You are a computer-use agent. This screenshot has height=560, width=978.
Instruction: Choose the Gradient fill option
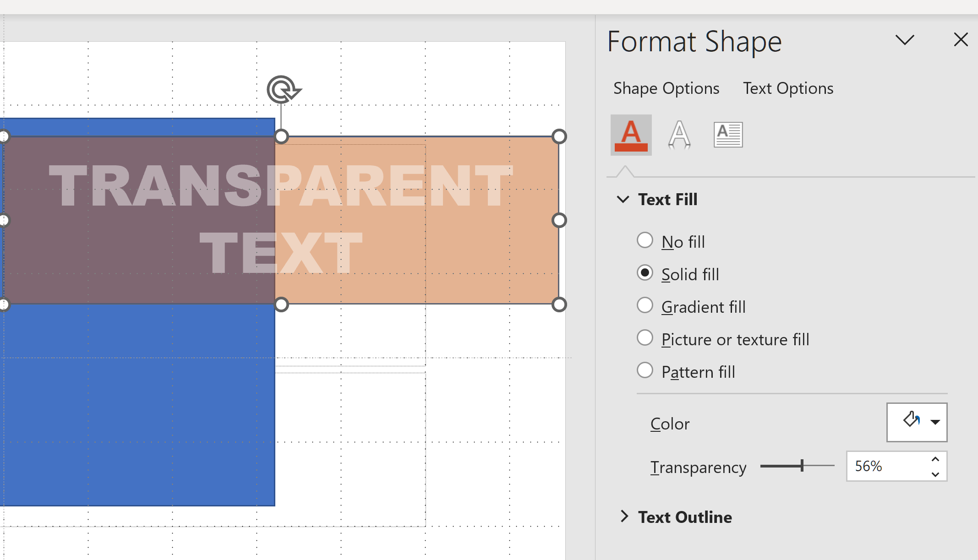tap(645, 305)
